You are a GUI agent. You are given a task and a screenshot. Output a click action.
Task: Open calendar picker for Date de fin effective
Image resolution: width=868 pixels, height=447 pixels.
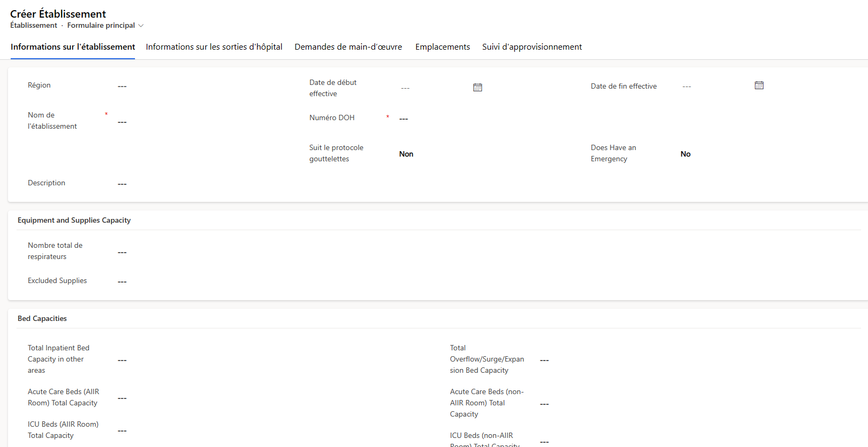click(759, 85)
